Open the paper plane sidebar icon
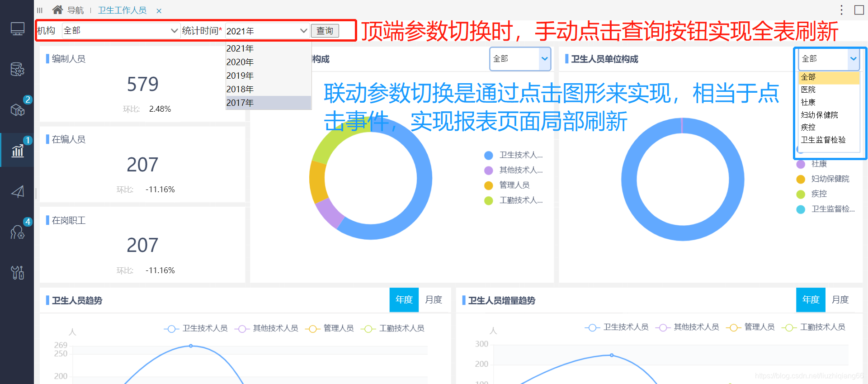Screen dimensions: 868x384 [17, 192]
